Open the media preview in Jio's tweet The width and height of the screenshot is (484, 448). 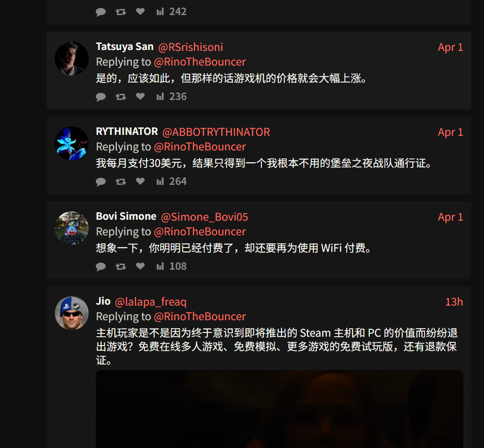pos(279,409)
